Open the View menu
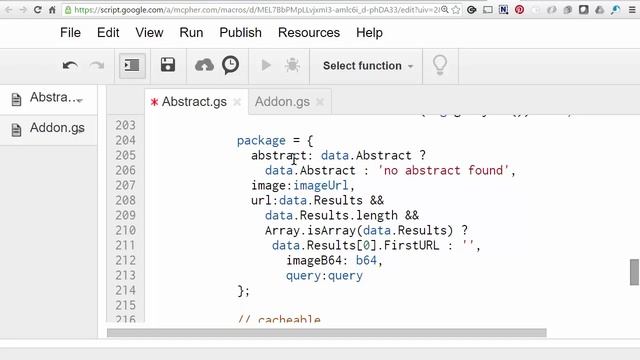 point(149,33)
